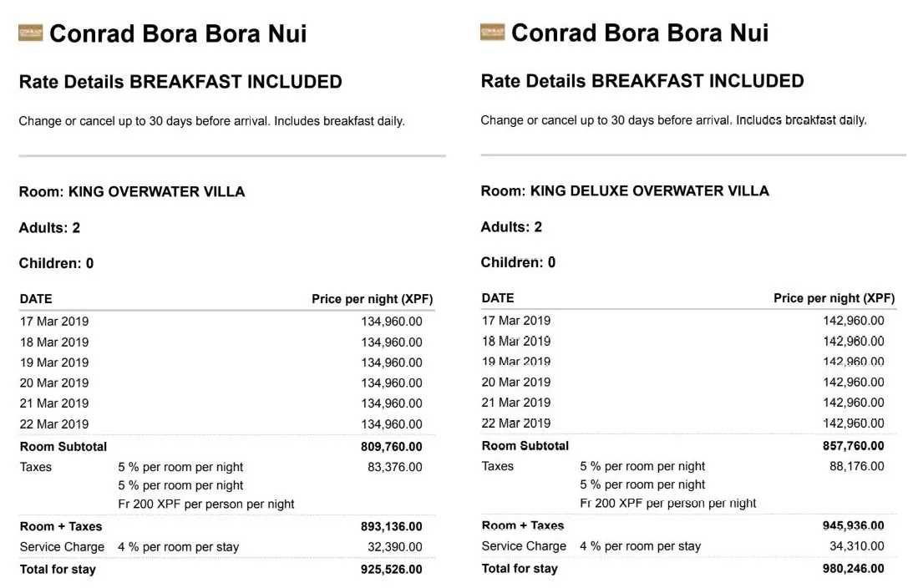908x588 pixels.
Task: Click the 88,176.00 taxes amount
Action: pos(856,466)
